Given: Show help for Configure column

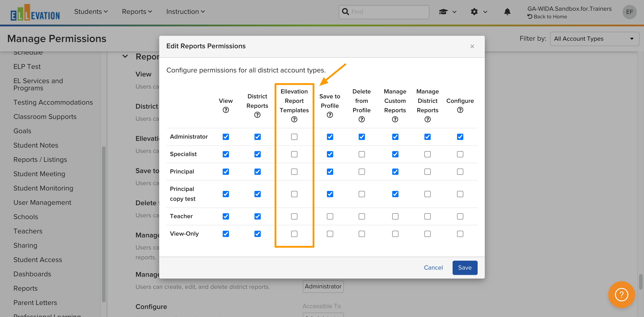Looking at the screenshot, I should [460, 110].
